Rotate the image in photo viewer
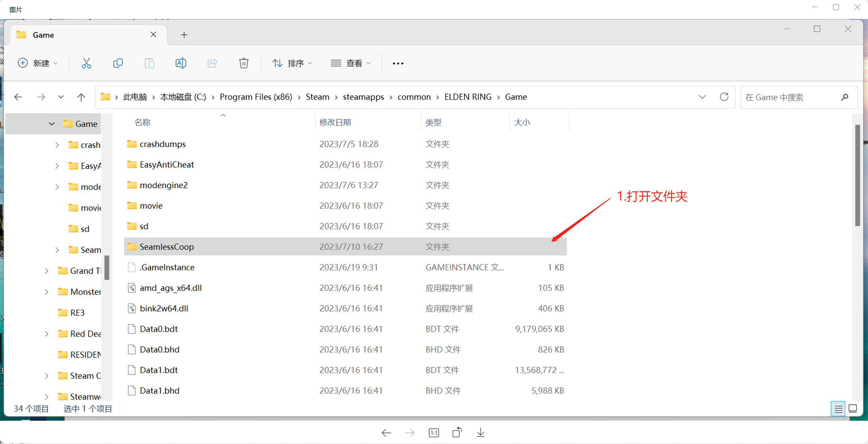The width and height of the screenshot is (868, 444). pyautogui.click(x=457, y=433)
